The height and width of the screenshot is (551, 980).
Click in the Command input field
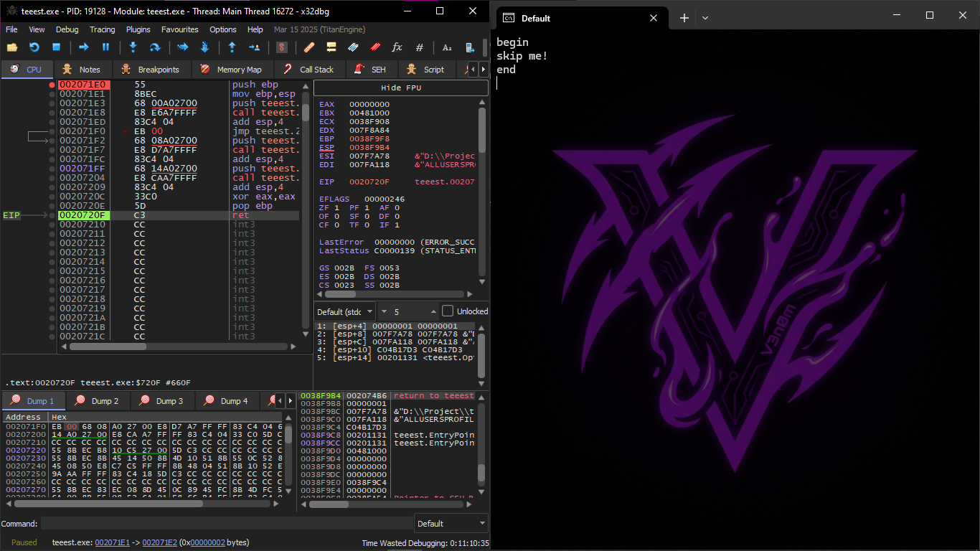[227, 524]
